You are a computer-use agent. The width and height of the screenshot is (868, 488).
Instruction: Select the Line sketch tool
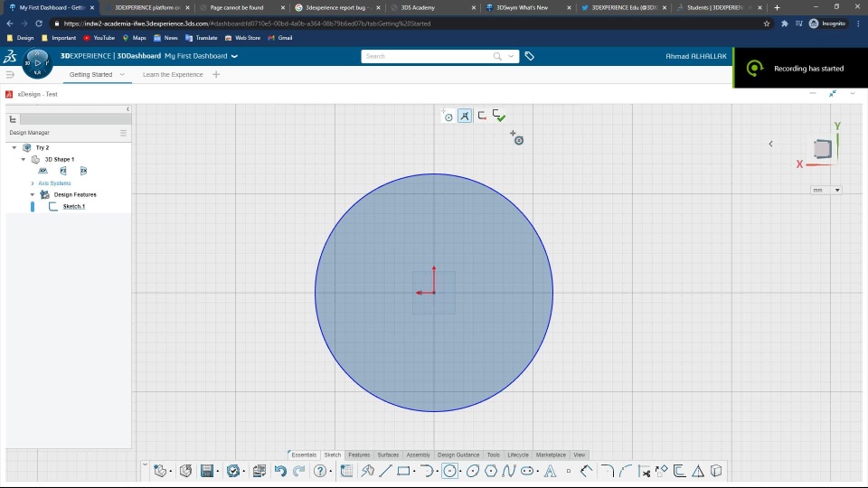pos(385,471)
